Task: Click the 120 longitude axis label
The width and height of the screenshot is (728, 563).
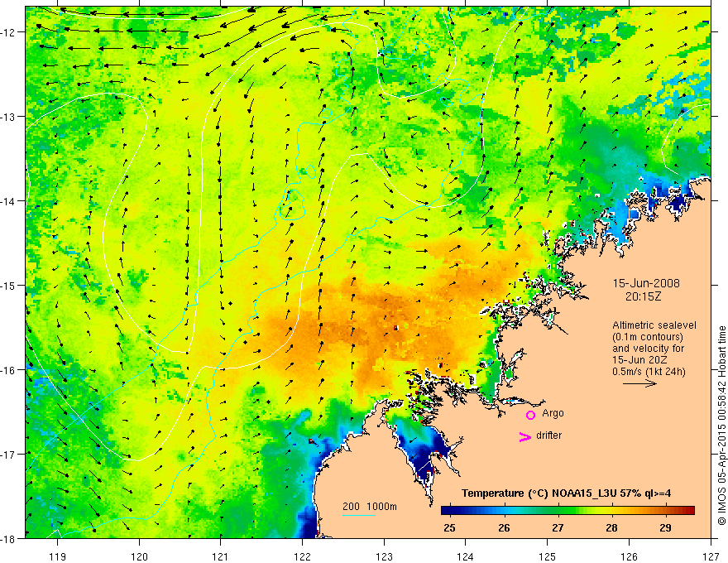Action: [139, 556]
